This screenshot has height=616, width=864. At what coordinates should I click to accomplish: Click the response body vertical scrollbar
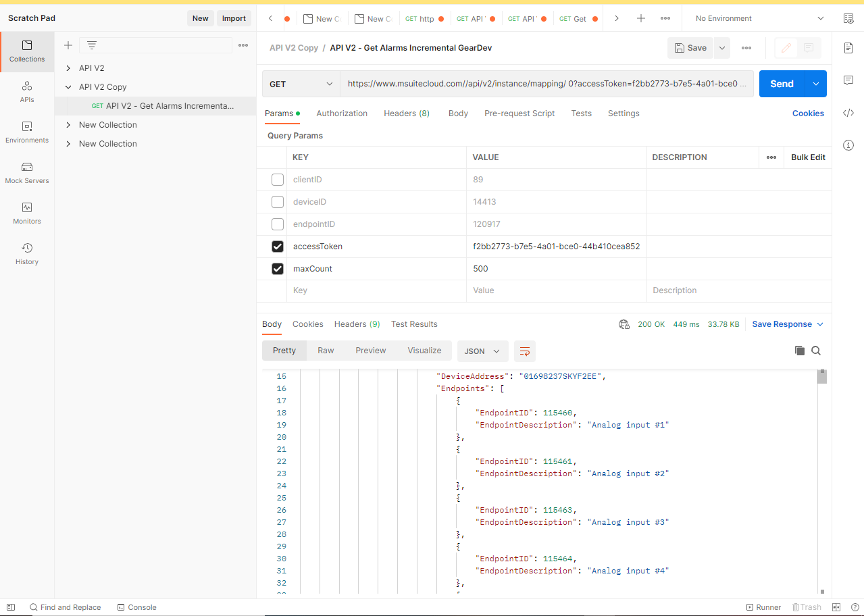[822, 473]
